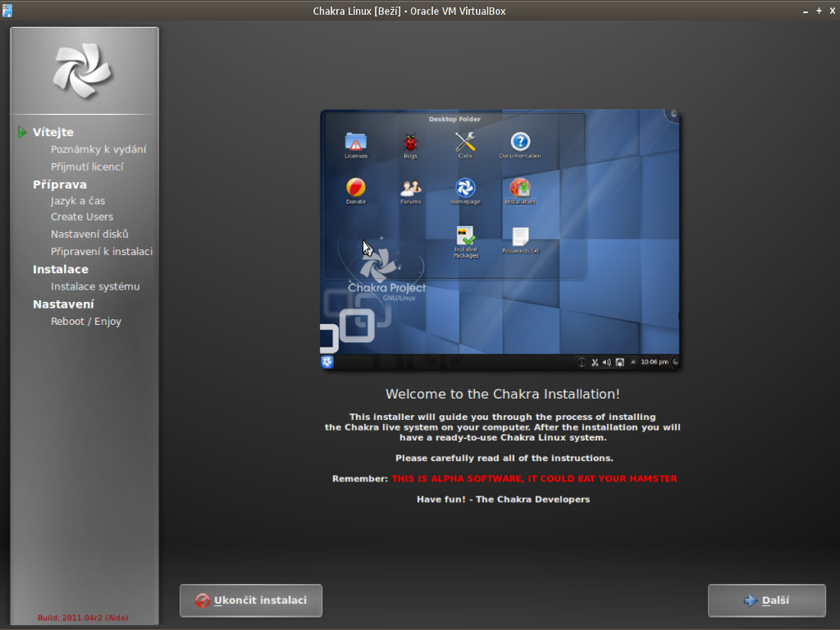Minimize the VirtualBox window
The width and height of the screenshot is (840, 630).
[x=806, y=11]
